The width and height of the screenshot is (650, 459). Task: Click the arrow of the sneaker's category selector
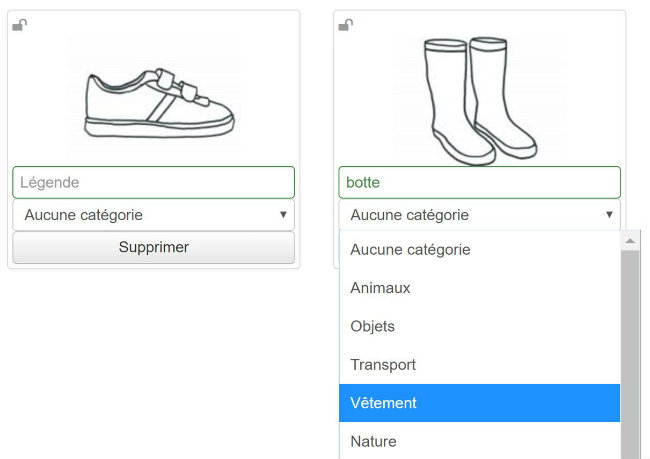pos(283,215)
